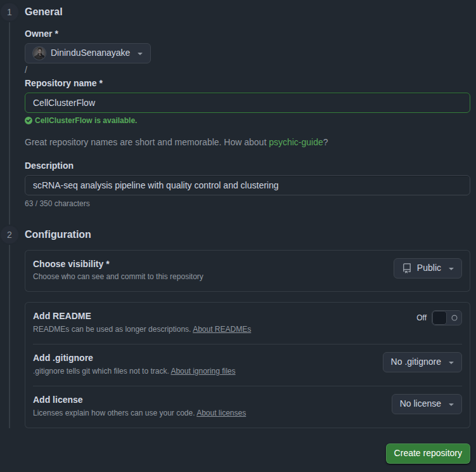476x472 pixels.
Task: Click the caret arrow on Owner dropdown
Action: pyautogui.click(x=140, y=54)
